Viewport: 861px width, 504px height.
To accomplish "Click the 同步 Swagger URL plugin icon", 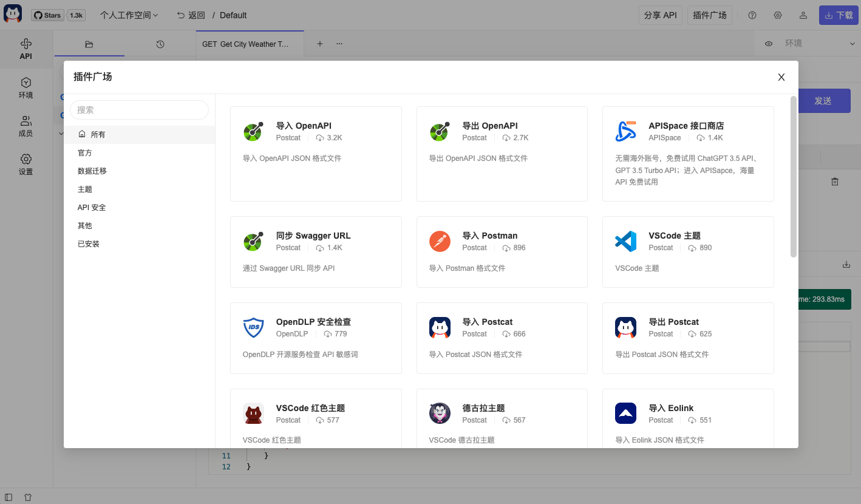I will click(253, 241).
